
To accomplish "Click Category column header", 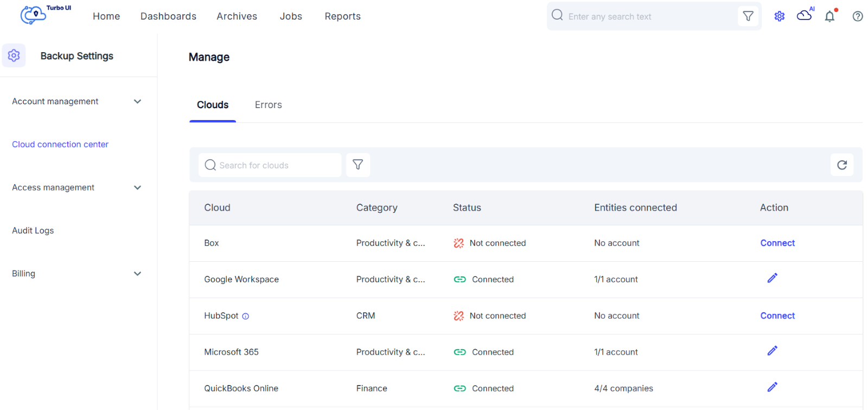I will (x=377, y=207).
